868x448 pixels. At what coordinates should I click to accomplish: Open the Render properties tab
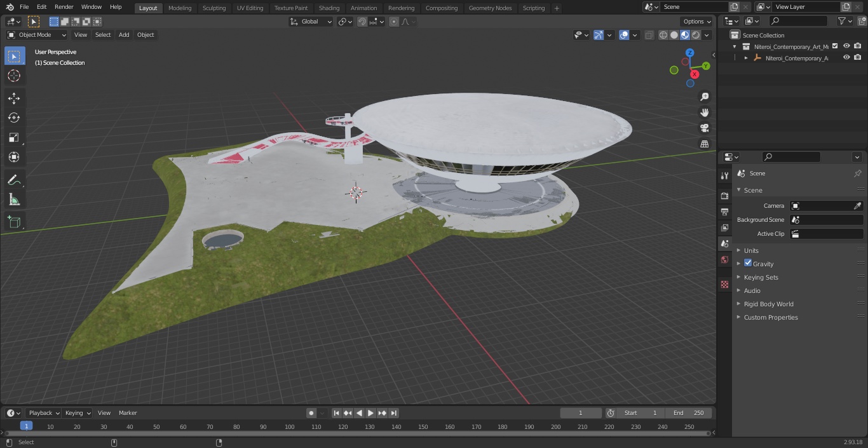[x=724, y=196]
